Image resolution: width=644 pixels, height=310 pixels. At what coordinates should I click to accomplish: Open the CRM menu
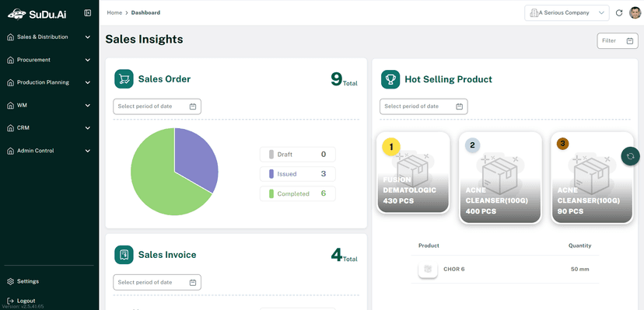pyautogui.click(x=49, y=128)
